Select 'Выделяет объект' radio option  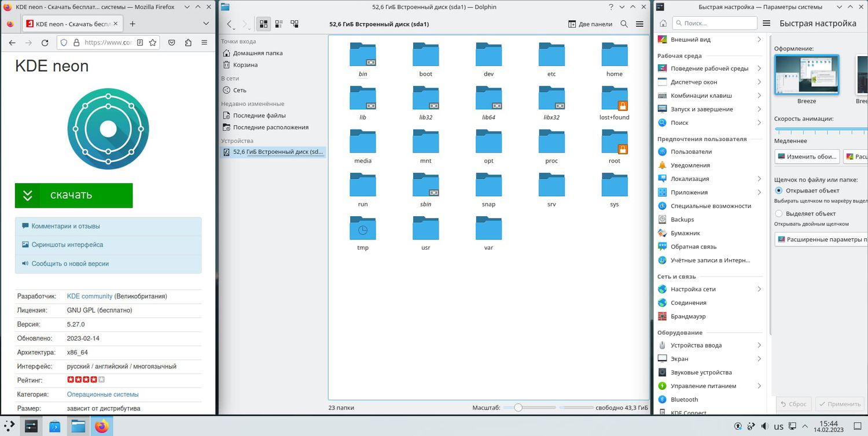pyautogui.click(x=779, y=213)
